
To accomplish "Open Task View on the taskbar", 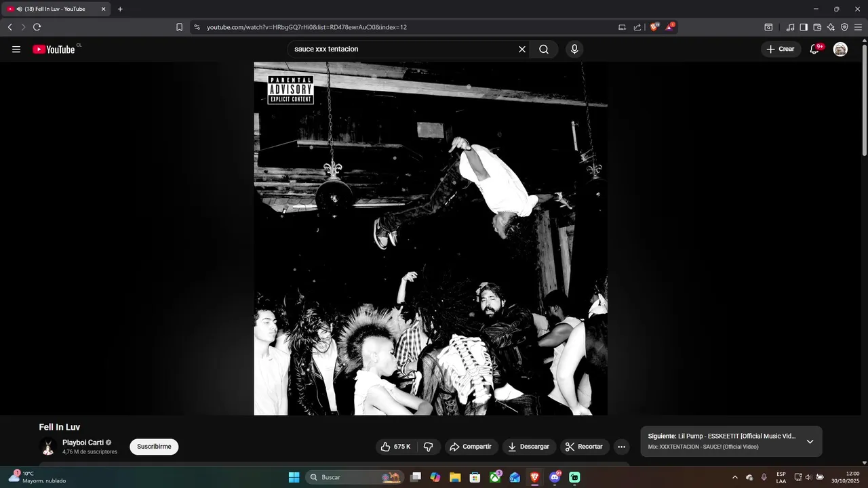I will coord(416,477).
